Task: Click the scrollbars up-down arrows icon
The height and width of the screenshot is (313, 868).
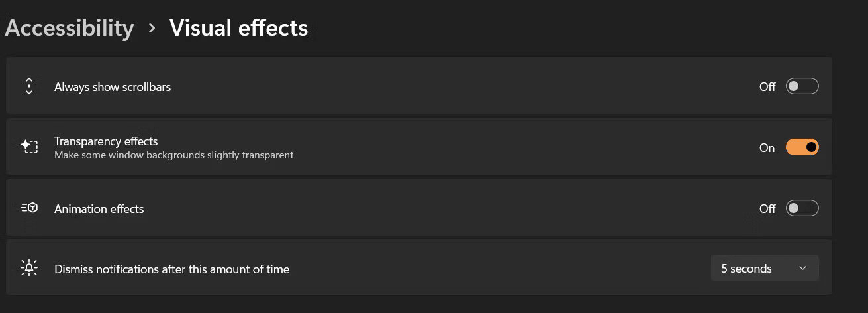Action: (x=29, y=86)
